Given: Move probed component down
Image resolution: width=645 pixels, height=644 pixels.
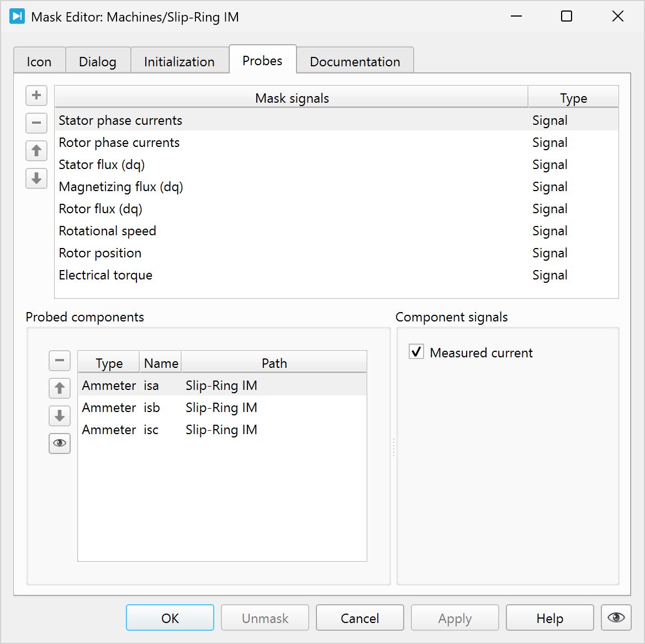Looking at the screenshot, I should (60, 416).
